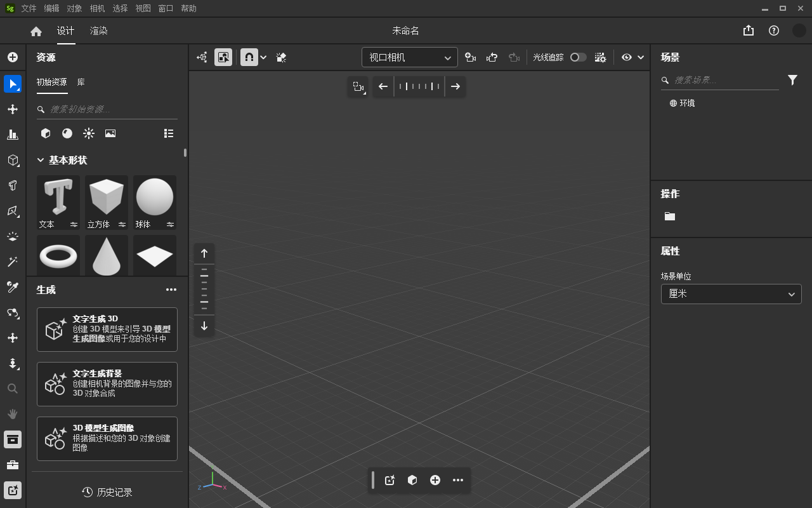Viewport: 812px width, 508px height.
Task: Select the torus shape thumbnail
Action: click(x=58, y=256)
